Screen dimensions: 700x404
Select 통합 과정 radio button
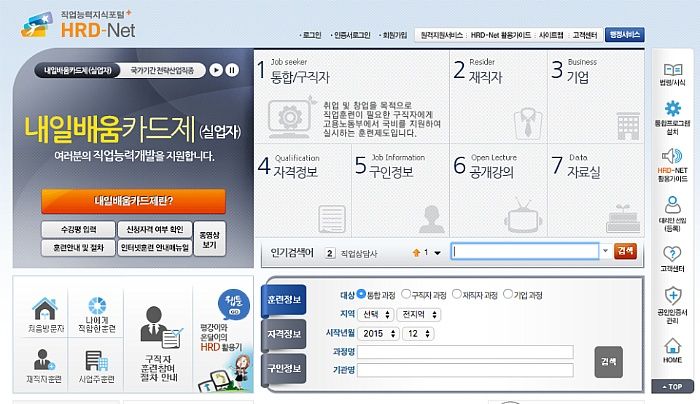361,294
